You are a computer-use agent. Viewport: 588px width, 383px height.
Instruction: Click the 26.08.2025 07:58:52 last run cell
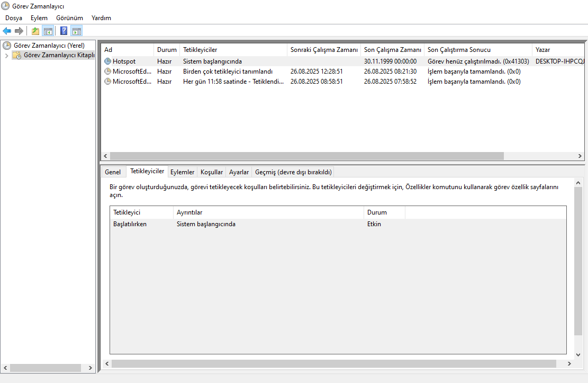point(390,82)
